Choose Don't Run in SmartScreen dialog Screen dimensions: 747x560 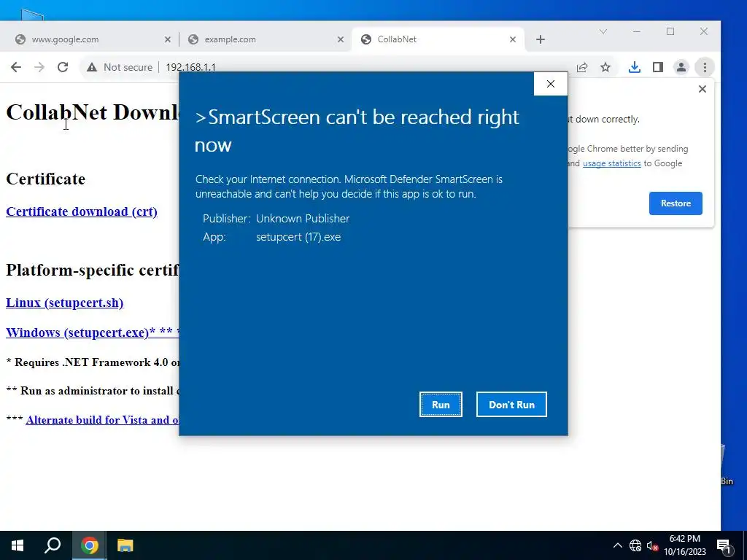tap(511, 404)
